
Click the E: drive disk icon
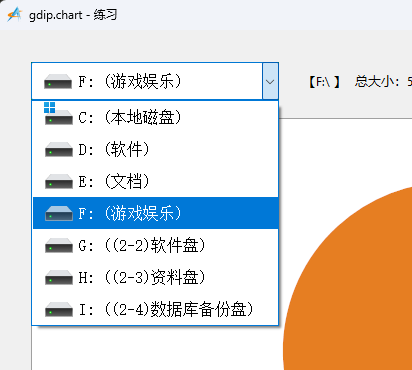coord(59,181)
